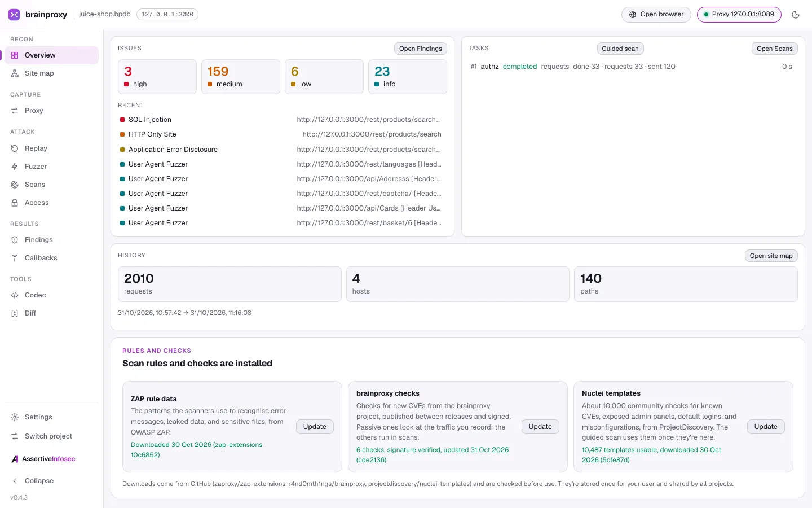Image resolution: width=812 pixels, height=508 pixels.
Task: Open the Proxy capture icon
Action: (15, 111)
